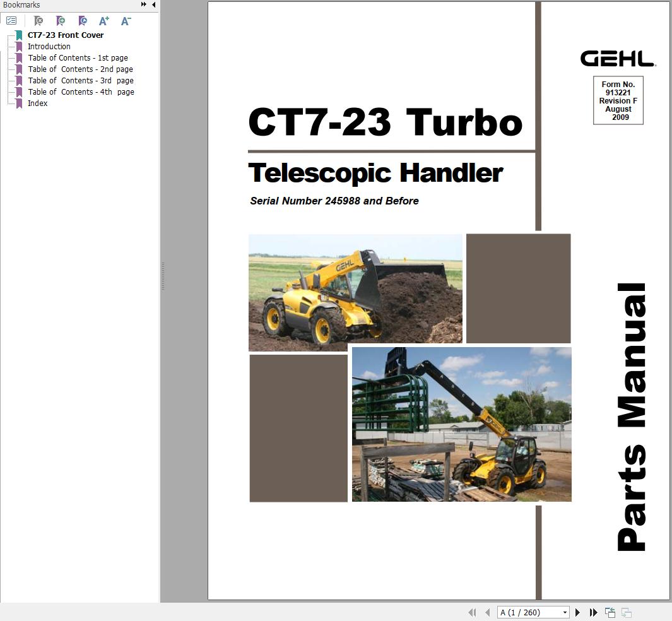The image size is (672, 621).
Task: Go to the next page
Action: coord(578,612)
